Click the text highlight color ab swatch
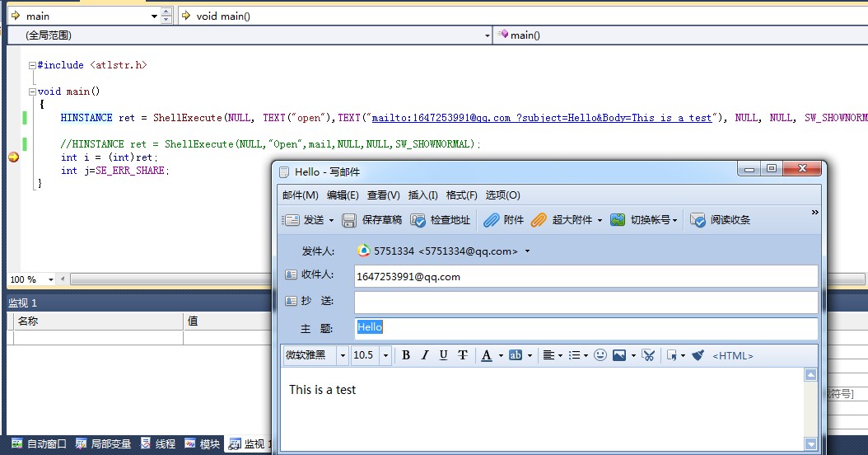868x455 pixels. tap(516, 355)
